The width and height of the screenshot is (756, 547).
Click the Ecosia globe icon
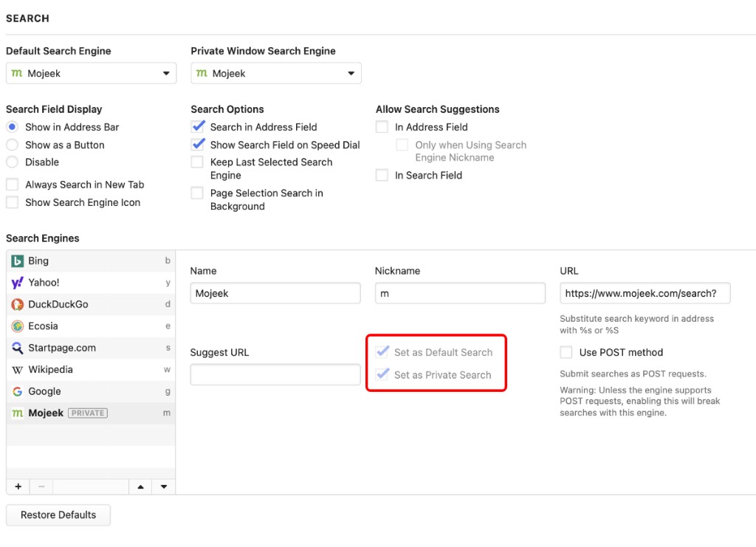pos(18,326)
